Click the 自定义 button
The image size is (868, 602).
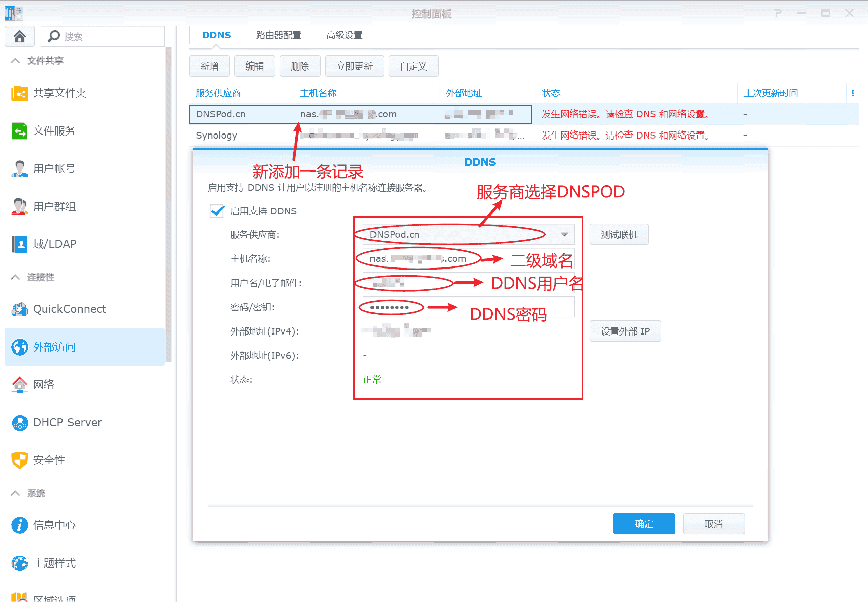pyautogui.click(x=413, y=66)
